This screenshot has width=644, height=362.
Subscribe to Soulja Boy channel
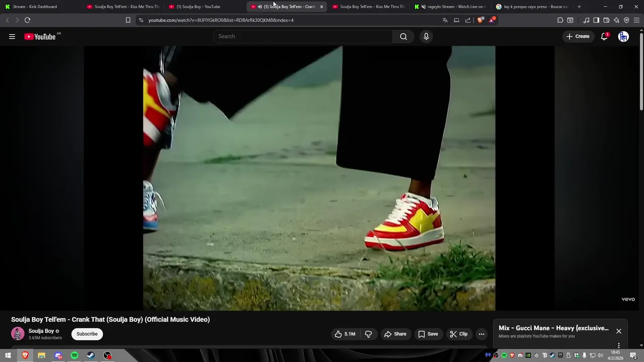point(87,334)
